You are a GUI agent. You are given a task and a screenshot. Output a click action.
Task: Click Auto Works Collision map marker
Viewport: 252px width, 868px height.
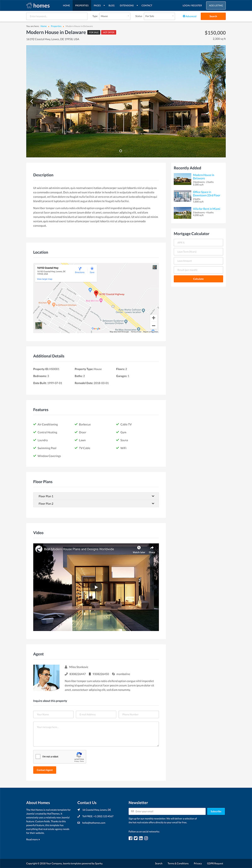(x=143, y=310)
